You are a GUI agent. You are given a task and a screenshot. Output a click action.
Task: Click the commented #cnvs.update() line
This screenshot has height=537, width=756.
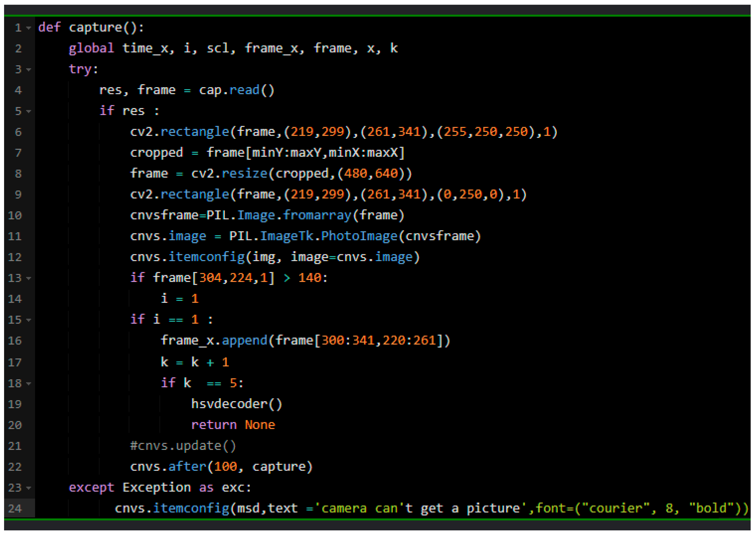pyautogui.click(x=183, y=446)
